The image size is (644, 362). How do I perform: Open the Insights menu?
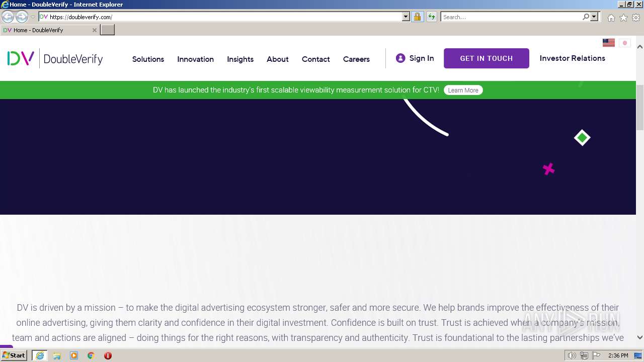pos(240,59)
